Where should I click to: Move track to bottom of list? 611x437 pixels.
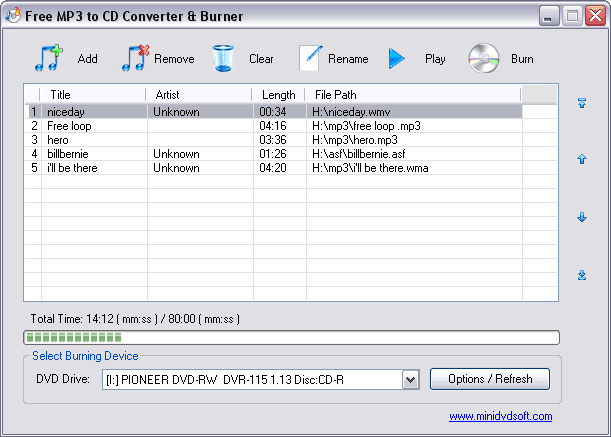tap(582, 275)
